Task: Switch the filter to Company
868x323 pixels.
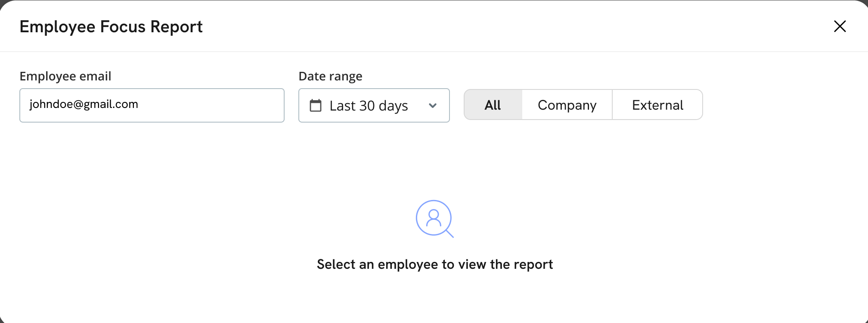Action: pos(567,105)
